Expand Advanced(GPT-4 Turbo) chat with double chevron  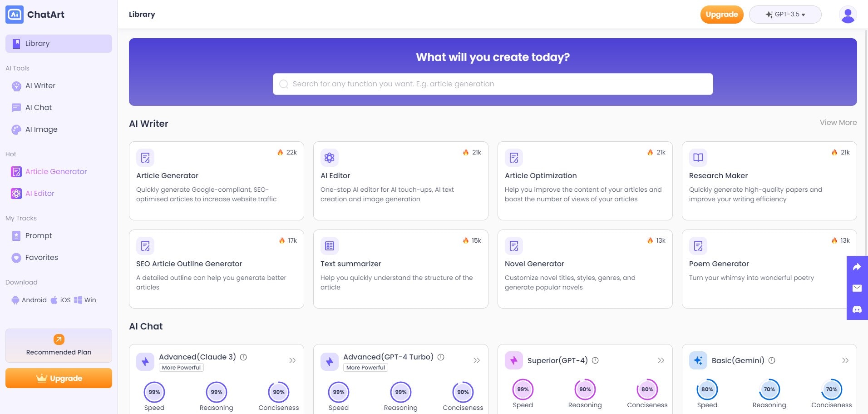click(477, 360)
